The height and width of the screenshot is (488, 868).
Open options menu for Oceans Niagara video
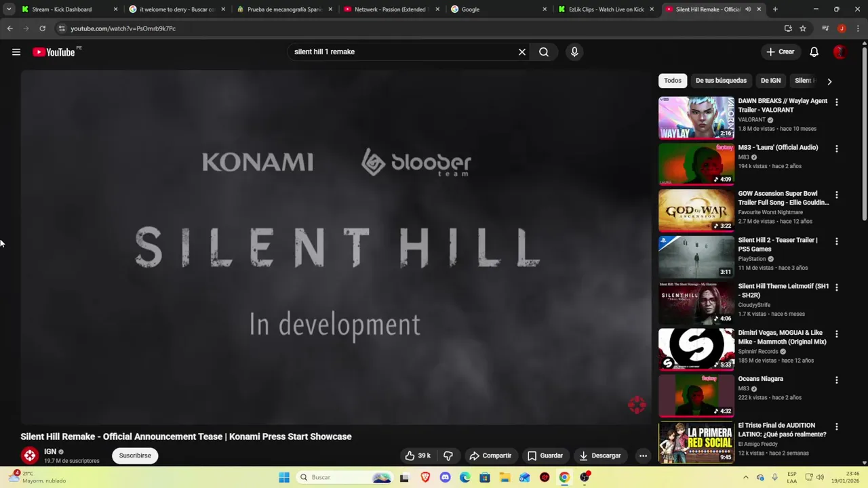[837, 380]
